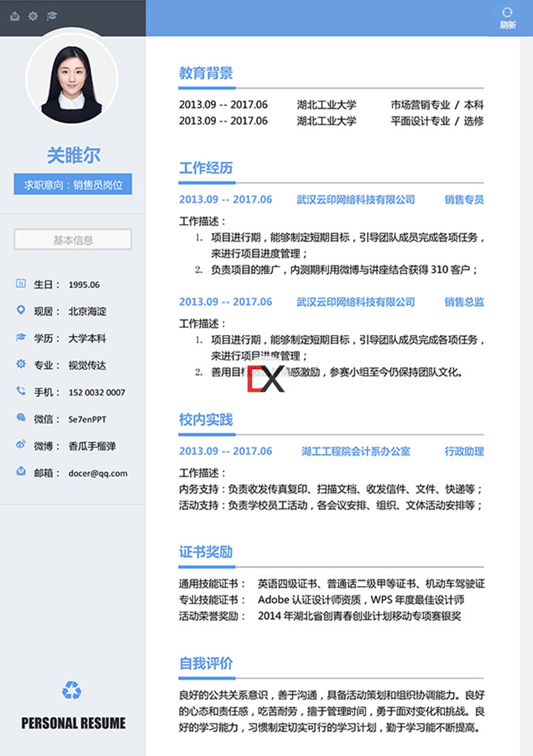Screen dimensions: 533x756
Task: Click the 活动荣誉奖励 label
Action: click(x=212, y=616)
